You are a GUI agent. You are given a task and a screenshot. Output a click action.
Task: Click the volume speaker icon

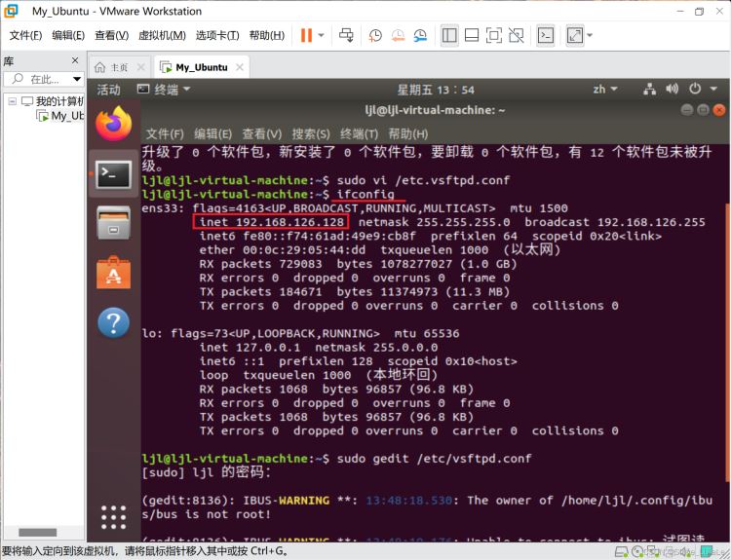tap(672, 89)
